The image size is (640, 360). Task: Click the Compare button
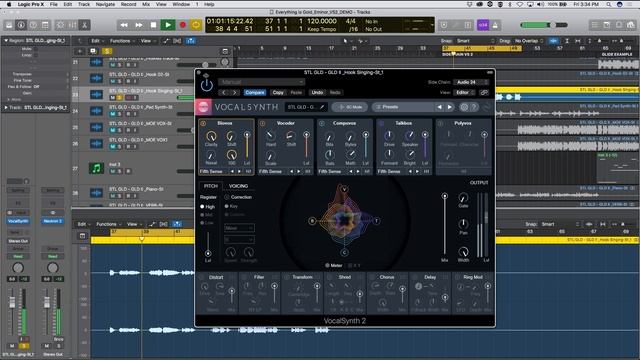[x=255, y=92]
